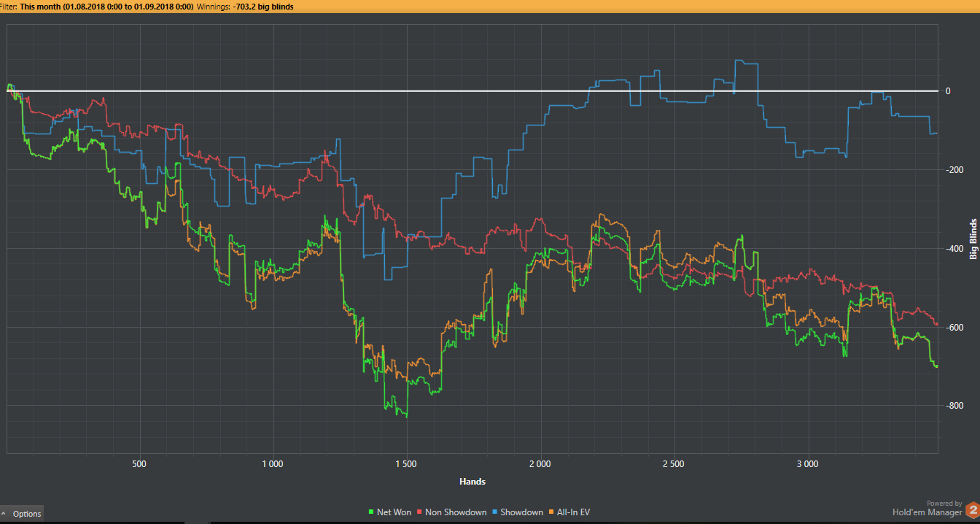Click the 'Hands' x-axis title
Viewport: 980px width, 524px height.
(x=472, y=482)
